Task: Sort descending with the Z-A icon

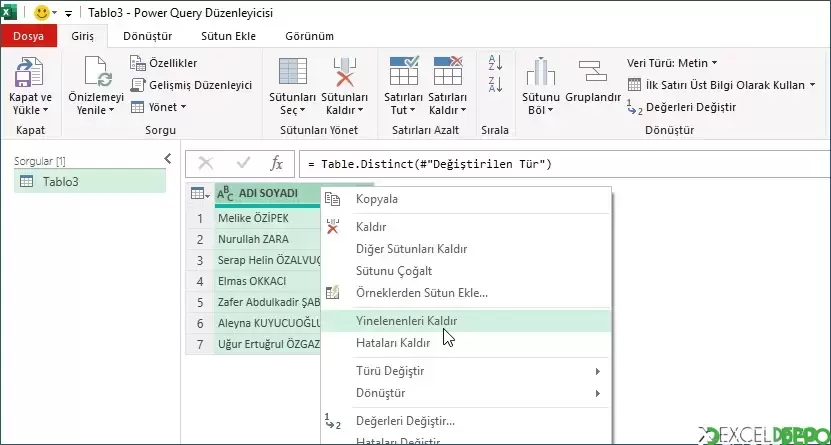Action: click(495, 84)
